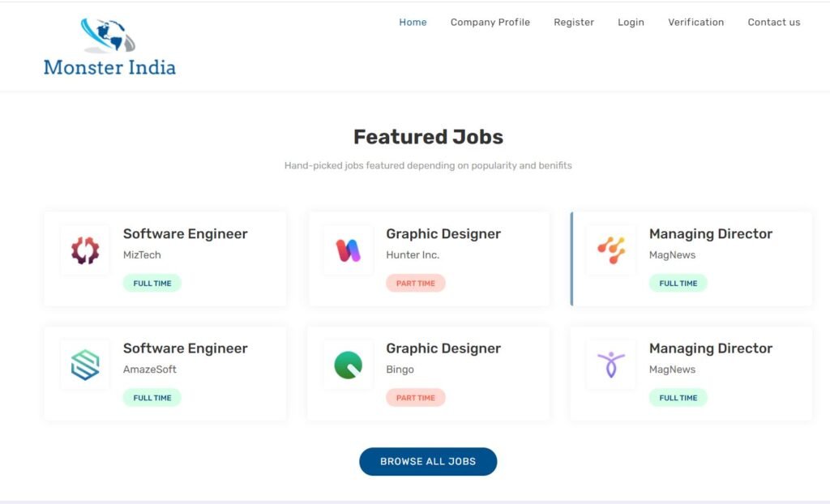
Task: Click the Monster India brand text
Action: 109,68
